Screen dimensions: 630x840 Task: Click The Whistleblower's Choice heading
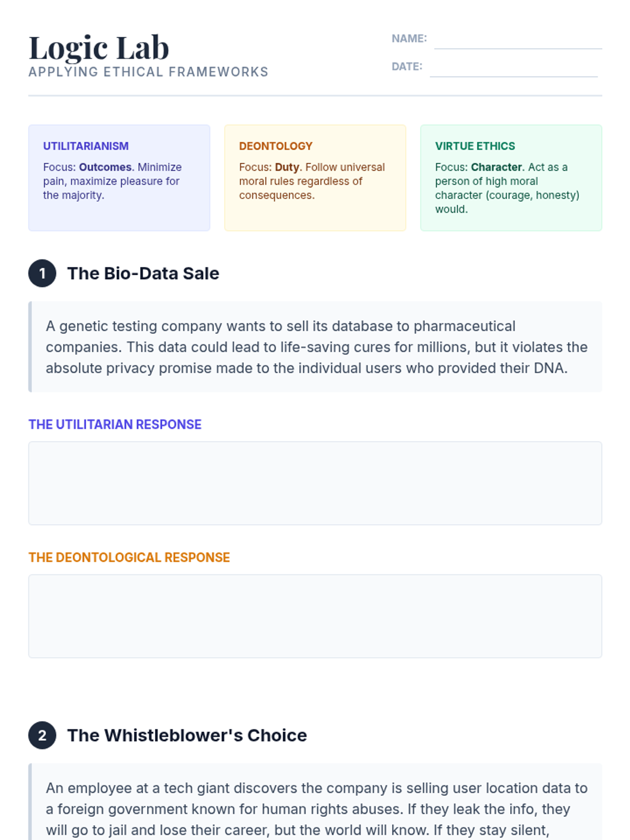coord(187,736)
